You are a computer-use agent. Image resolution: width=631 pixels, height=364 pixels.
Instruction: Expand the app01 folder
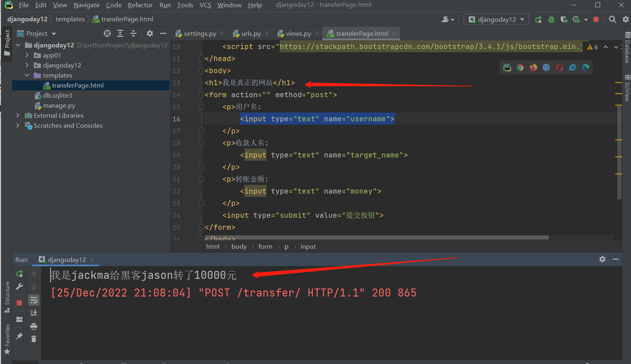click(27, 55)
